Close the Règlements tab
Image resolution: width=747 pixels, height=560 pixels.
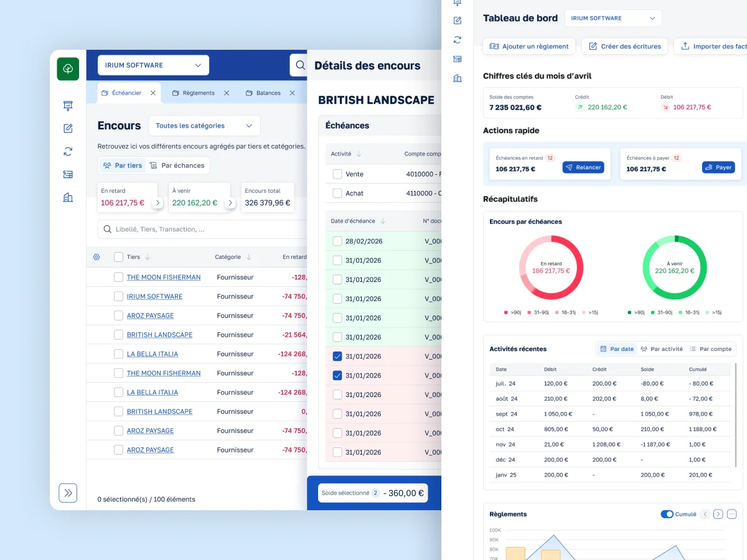coord(227,93)
